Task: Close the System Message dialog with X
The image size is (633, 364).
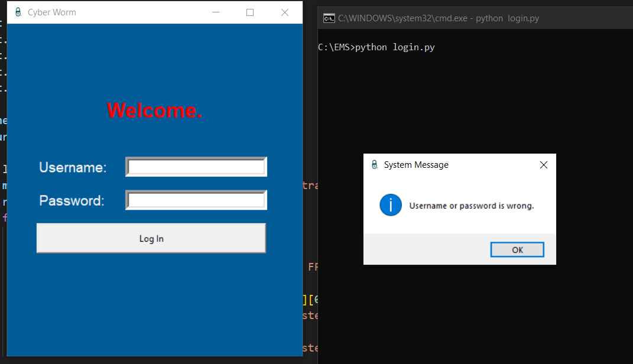Action: (544, 165)
